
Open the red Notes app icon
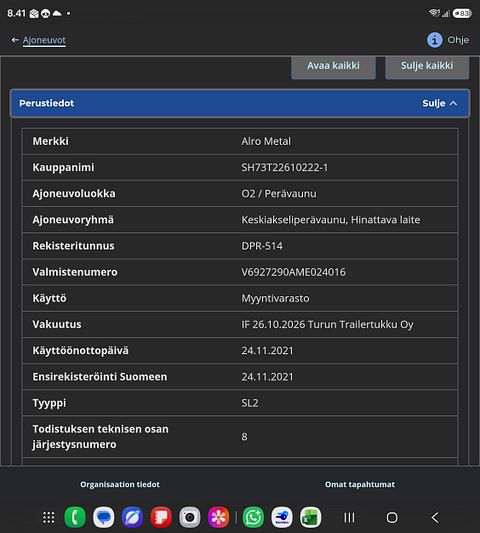point(161,517)
